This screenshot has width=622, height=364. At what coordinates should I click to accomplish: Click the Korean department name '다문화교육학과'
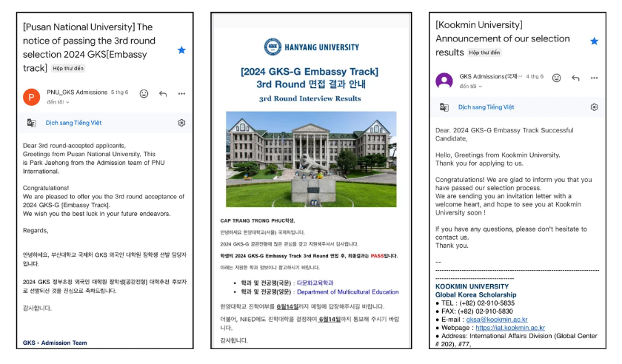[315, 283]
